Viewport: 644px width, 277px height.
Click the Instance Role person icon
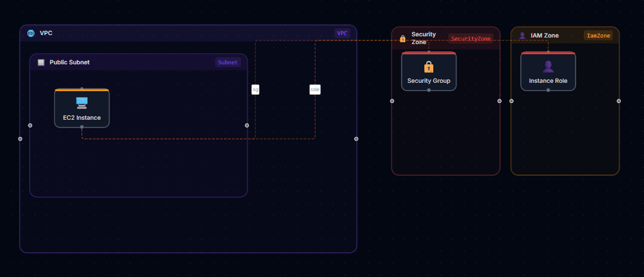(548, 67)
